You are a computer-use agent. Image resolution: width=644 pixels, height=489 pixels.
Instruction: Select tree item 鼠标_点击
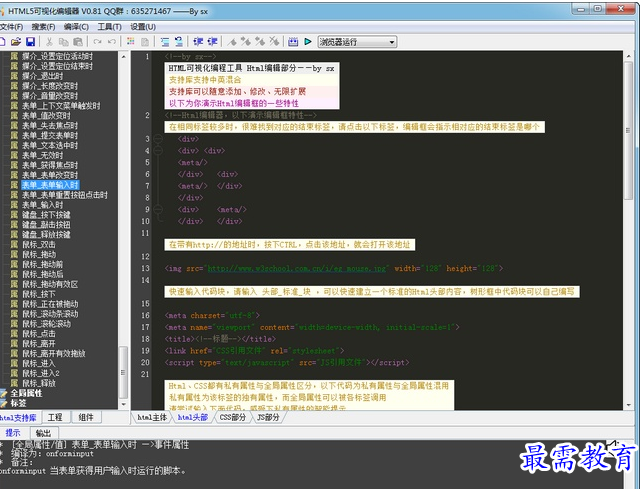click(x=39, y=334)
